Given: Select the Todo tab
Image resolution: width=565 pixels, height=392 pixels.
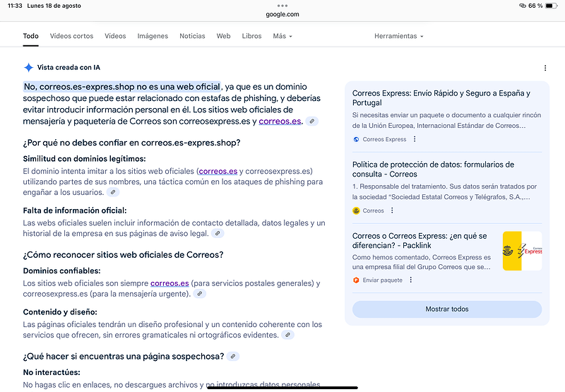Looking at the screenshot, I should [x=30, y=36].
